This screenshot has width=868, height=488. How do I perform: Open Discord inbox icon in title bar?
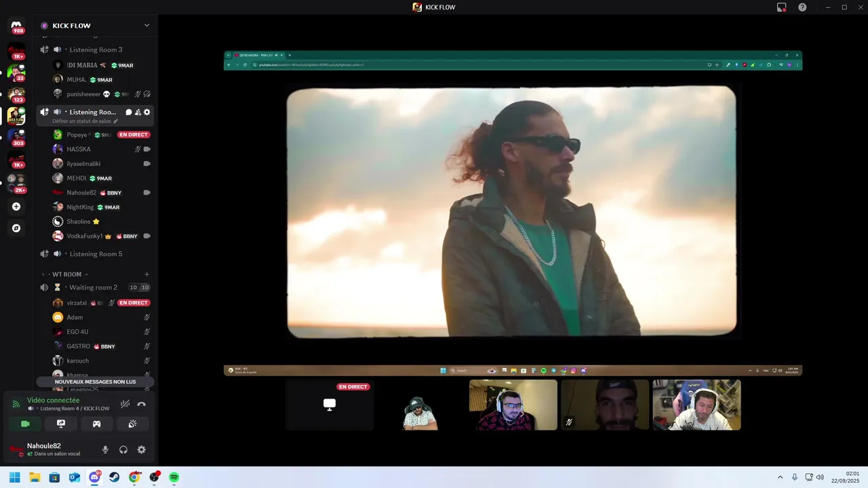tap(781, 7)
